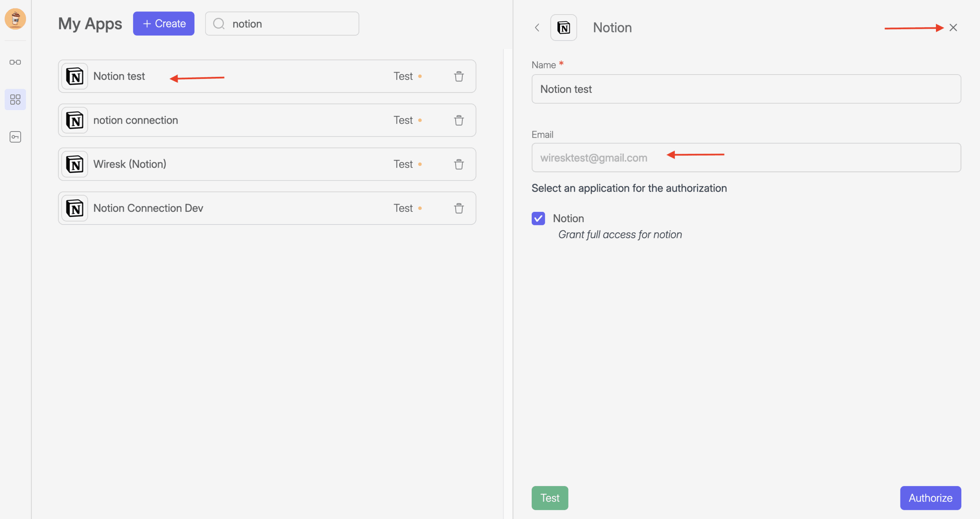The height and width of the screenshot is (519, 980).
Task: Open the keys icon in sidebar
Action: pyautogui.click(x=15, y=137)
